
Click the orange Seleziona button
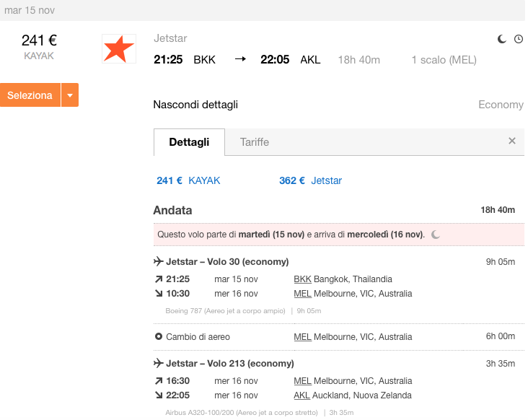pyautogui.click(x=30, y=95)
